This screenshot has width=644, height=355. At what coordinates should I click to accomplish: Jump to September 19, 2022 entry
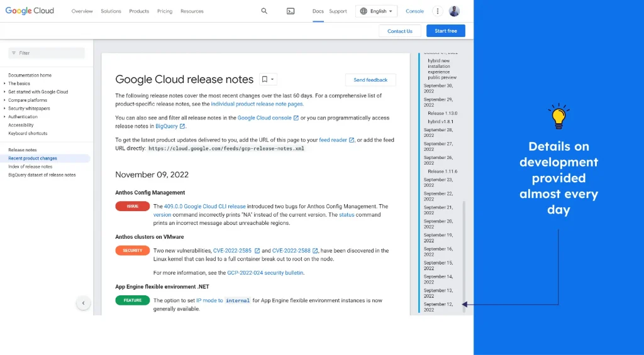(438, 238)
